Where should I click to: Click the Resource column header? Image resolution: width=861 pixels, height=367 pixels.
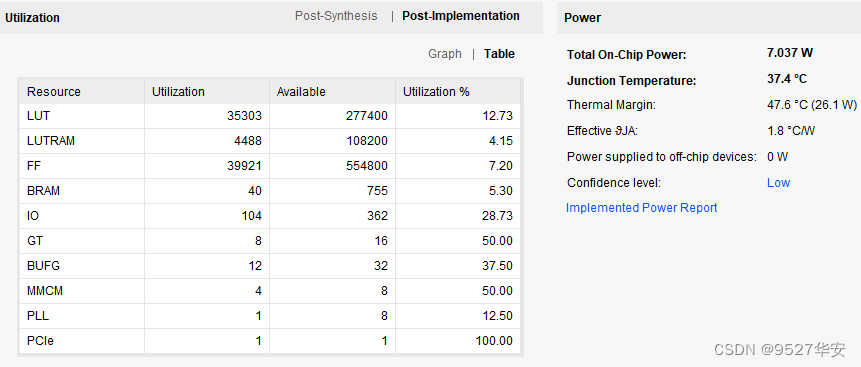pyautogui.click(x=82, y=92)
